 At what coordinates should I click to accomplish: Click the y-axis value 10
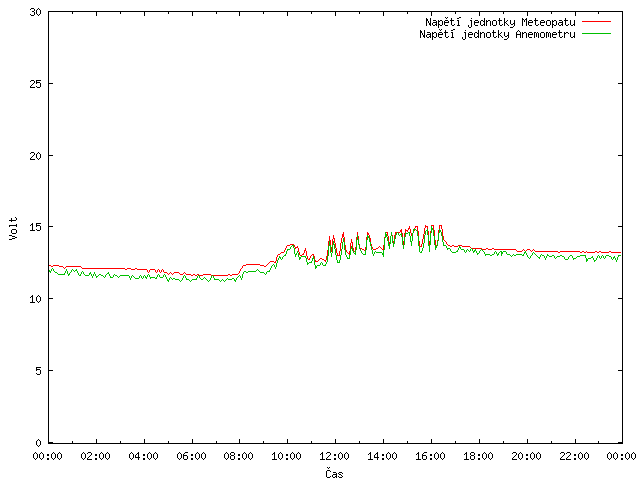[36, 299]
